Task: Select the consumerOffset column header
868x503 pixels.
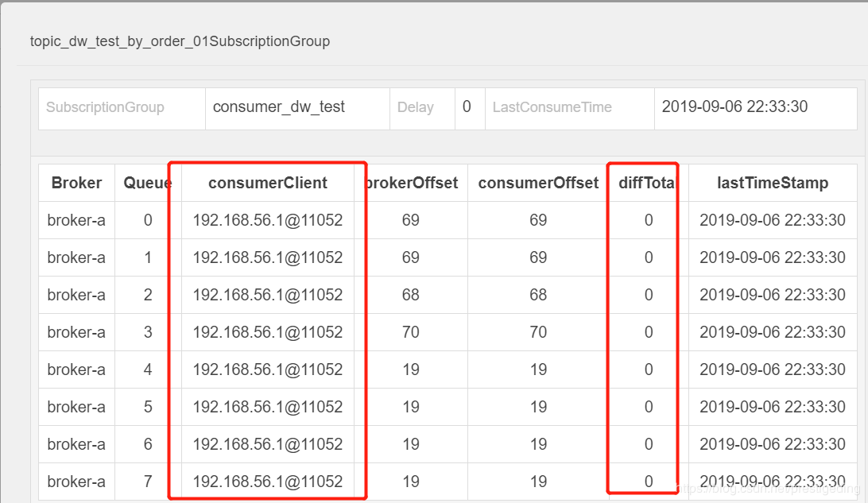Action: coord(538,183)
